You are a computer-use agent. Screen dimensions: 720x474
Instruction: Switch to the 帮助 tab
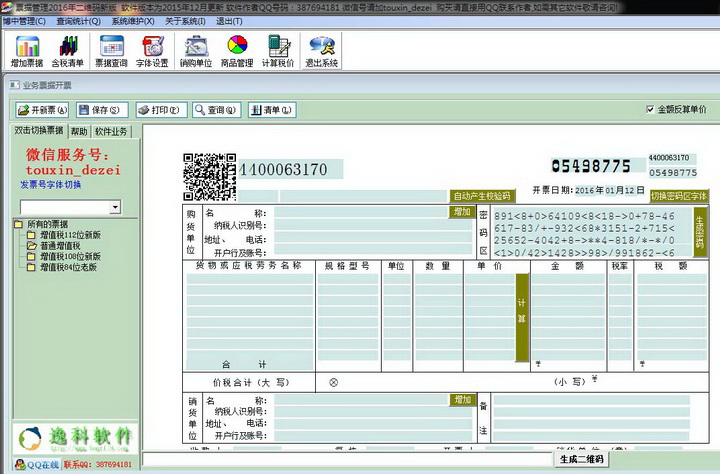pos(79,131)
